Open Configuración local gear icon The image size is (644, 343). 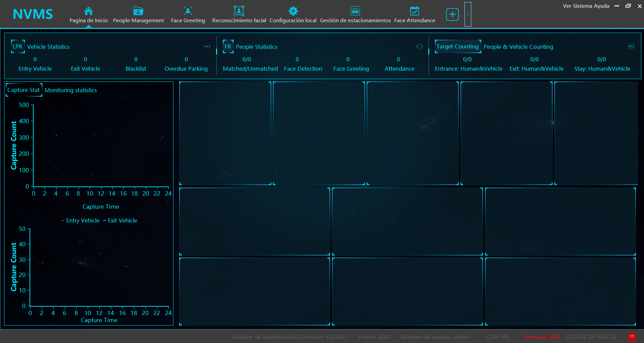[293, 11]
